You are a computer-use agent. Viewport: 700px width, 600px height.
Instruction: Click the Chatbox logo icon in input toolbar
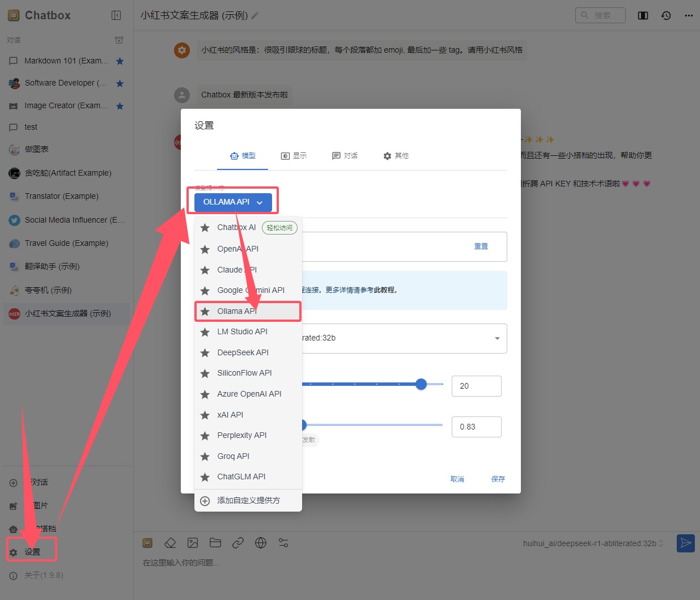pyautogui.click(x=147, y=543)
